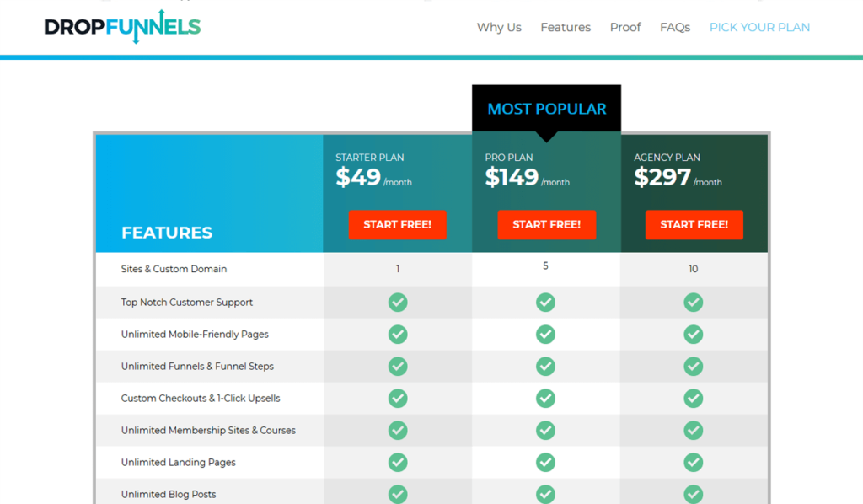This screenshot has width=863, height=504.
Task: Click the AGENCY PLAN heading
Action: (667, 158)
